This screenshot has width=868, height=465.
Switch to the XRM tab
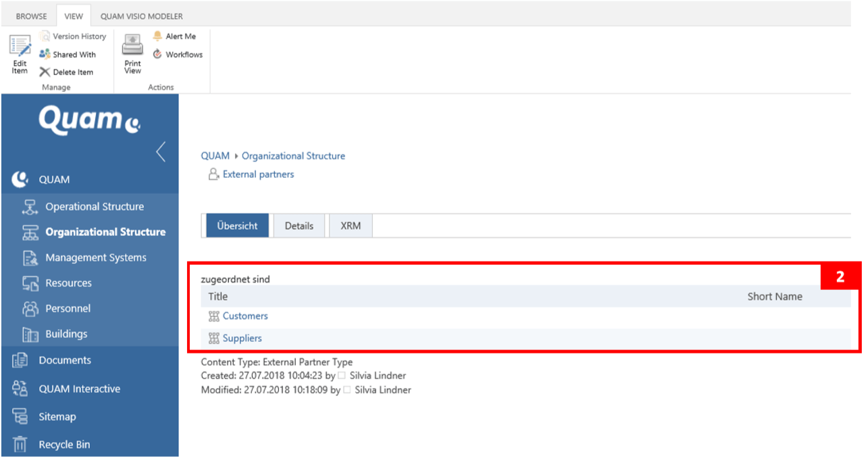pyautogui.click(x=350, y=226)
